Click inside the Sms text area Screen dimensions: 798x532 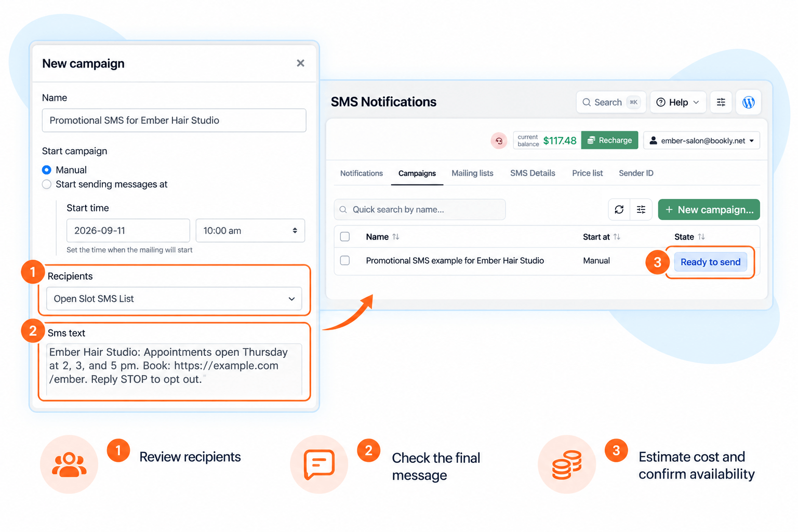coord(174,369)
